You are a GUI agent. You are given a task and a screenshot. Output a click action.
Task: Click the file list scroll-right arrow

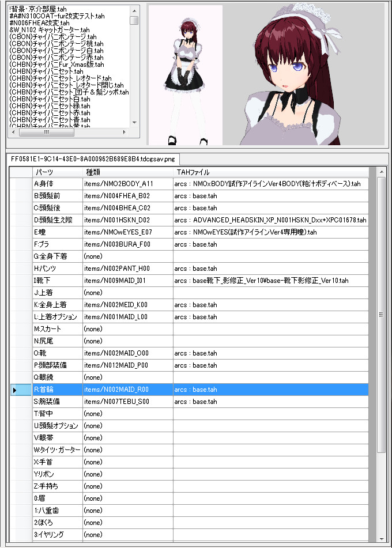125,132
